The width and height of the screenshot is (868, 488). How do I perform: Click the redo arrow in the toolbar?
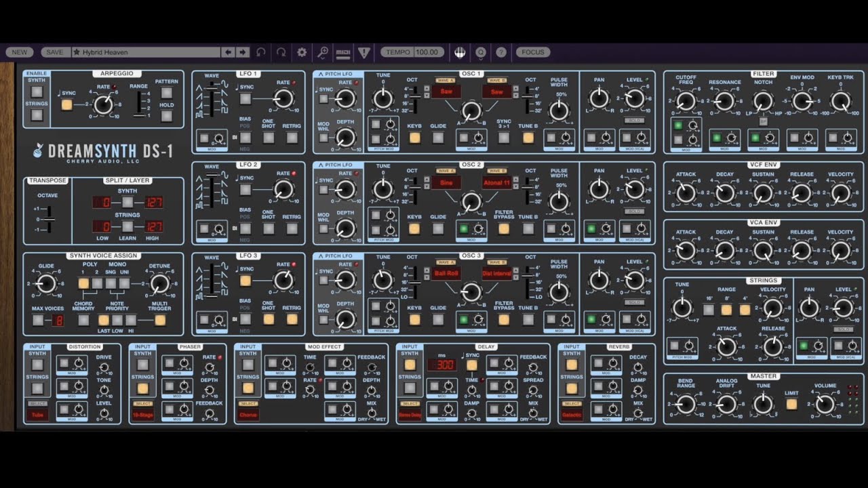(281, 52)
